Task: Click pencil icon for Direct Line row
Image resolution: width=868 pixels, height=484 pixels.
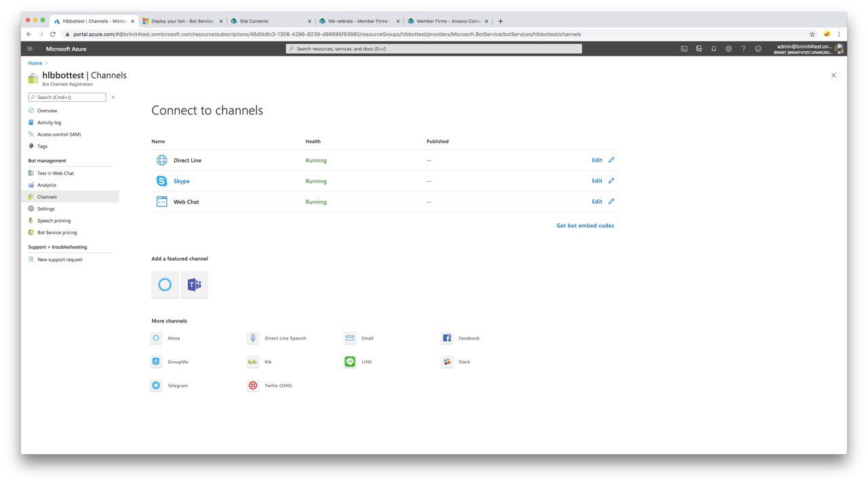Action: [611, 160]
